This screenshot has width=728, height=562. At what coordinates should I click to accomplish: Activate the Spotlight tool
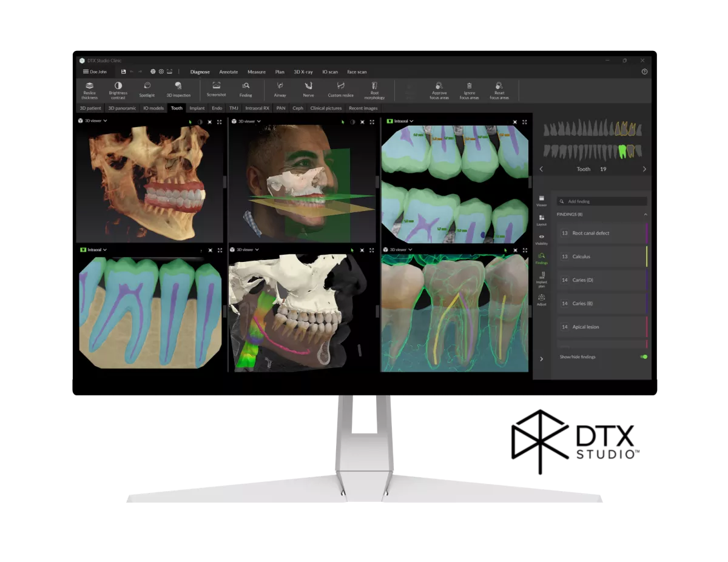pyautogui.click(x=147, y=90)
